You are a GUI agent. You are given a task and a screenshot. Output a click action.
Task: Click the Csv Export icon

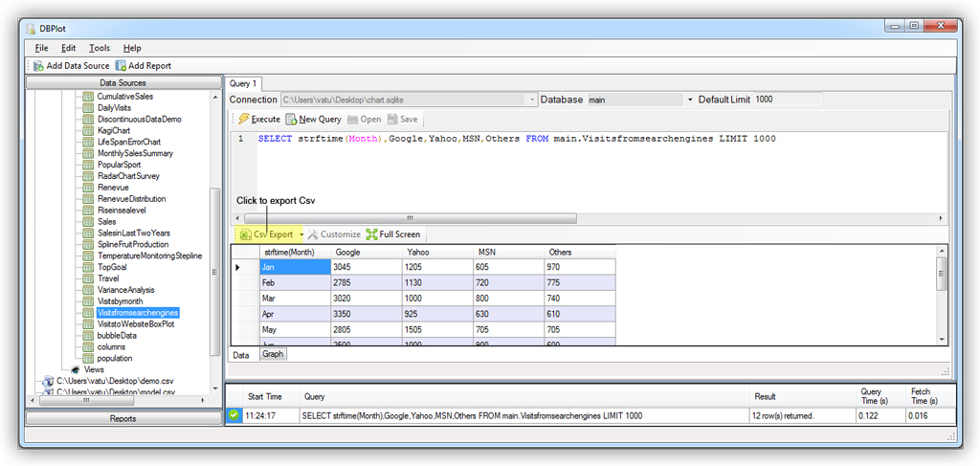(246, 234)
